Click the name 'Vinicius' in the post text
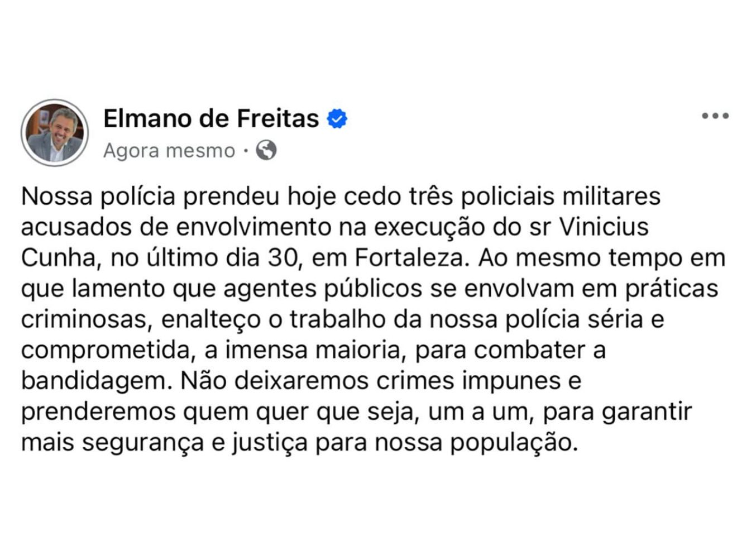This screenshot has height=560, width=737. click(x=604, y=227)
